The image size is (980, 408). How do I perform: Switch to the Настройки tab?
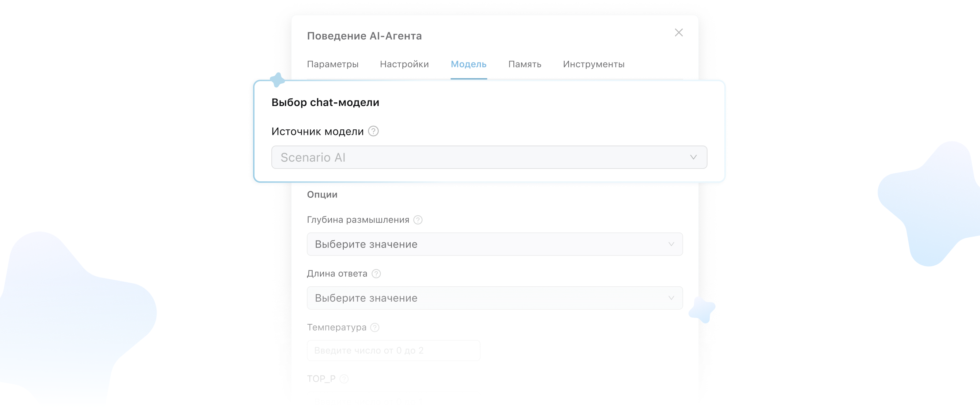click(x=404, y=64)
